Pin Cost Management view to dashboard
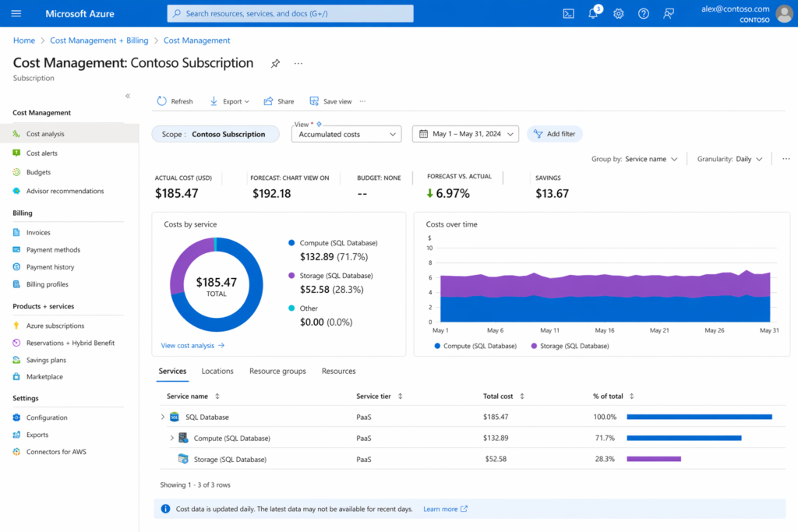798x532 pixels. point(275,63)
